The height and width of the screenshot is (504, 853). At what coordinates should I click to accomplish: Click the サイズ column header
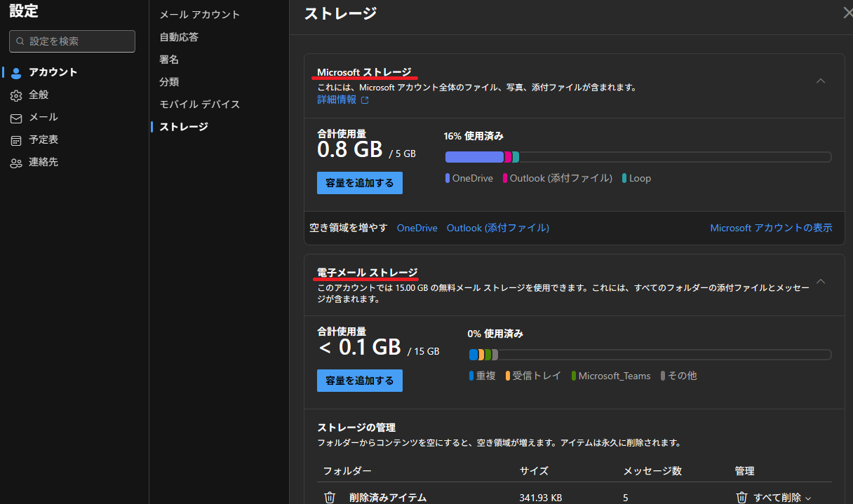tap(534, 471)
